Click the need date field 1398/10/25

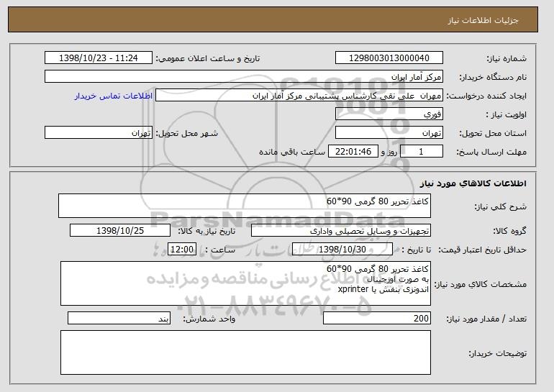click(120, 231)
